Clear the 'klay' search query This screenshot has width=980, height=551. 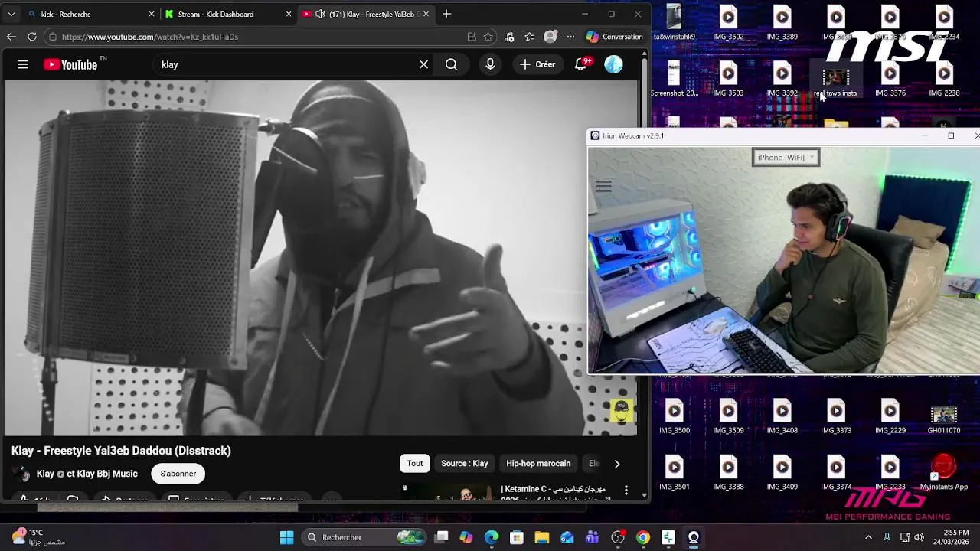point(423,64)
